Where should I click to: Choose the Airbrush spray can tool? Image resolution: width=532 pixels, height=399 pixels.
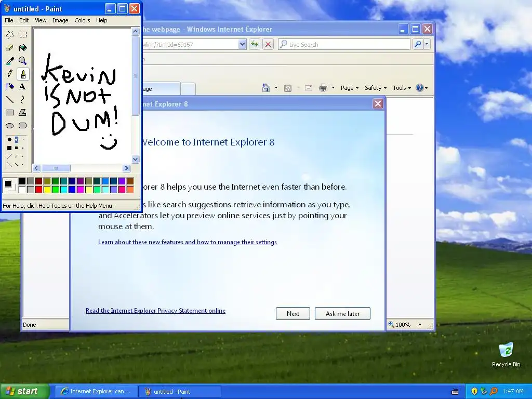[9, 87]
